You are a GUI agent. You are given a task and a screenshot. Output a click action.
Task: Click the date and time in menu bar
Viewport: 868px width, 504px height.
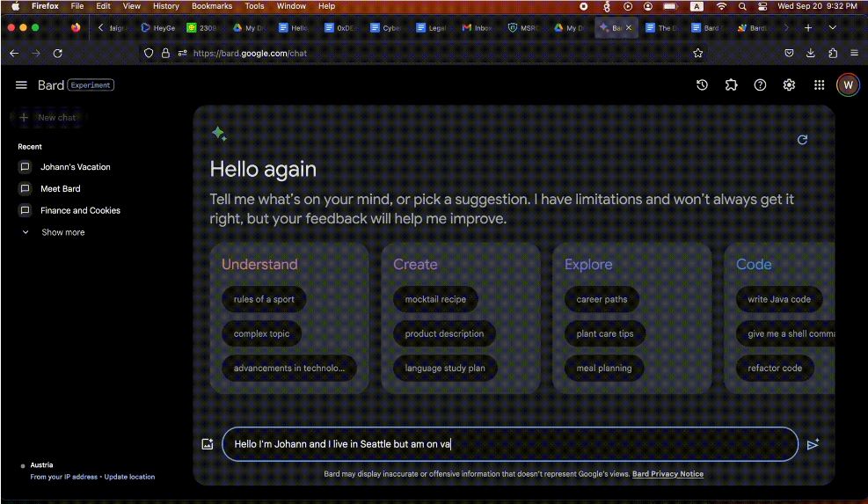tap(817, 6)
